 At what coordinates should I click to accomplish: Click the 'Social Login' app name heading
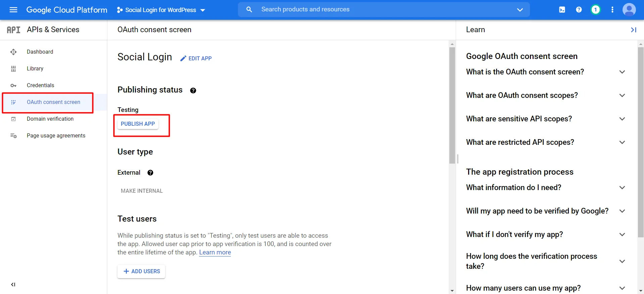coord(145,57)
